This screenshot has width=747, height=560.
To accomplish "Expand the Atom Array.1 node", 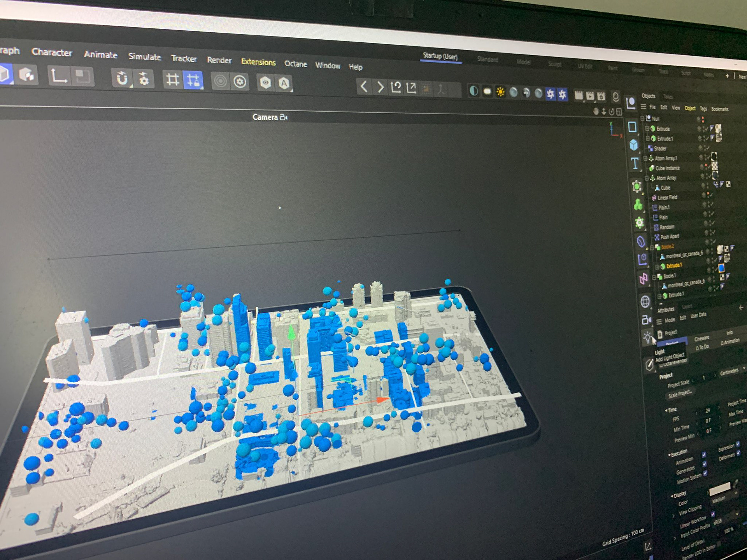I will click(x=646, y=158).
